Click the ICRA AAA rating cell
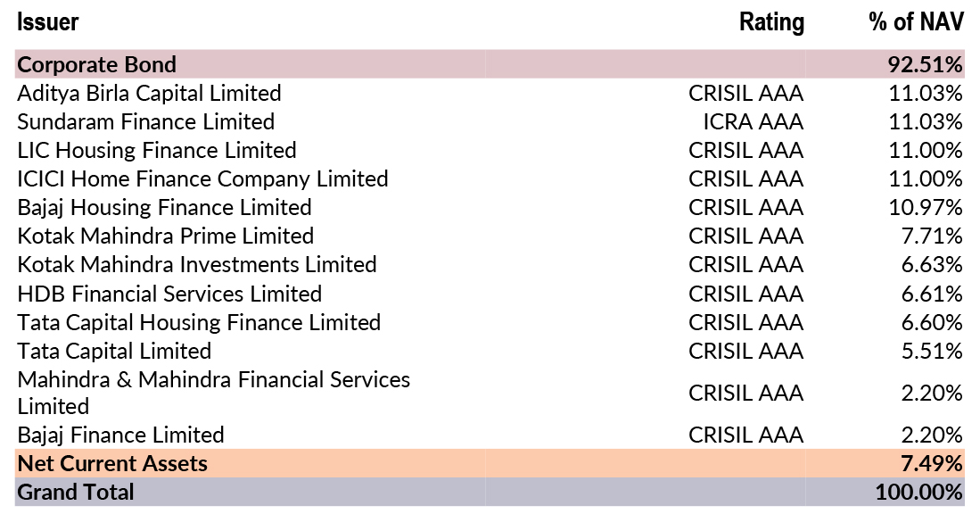This screenshot has width=980, height=514. (753, 121)
